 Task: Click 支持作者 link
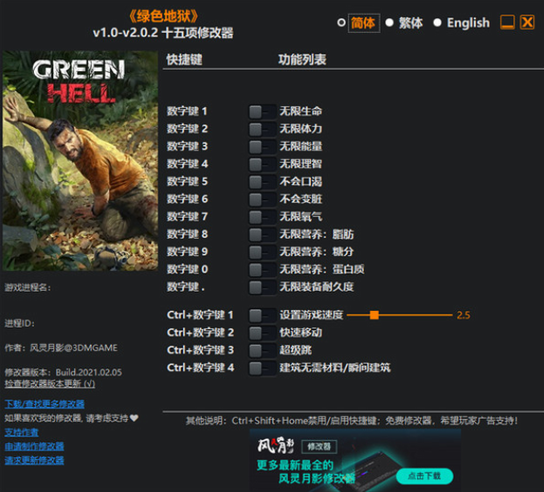click(22, 433)
